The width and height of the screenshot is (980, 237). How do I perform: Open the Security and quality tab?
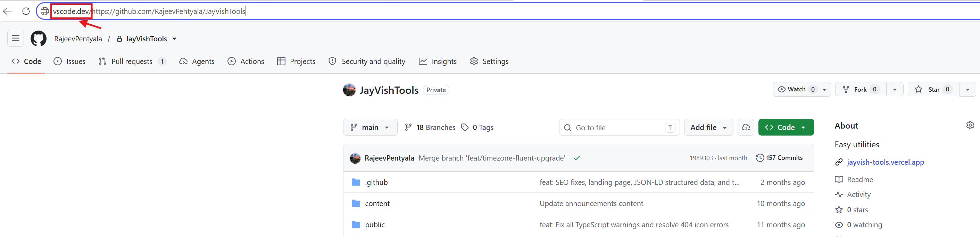point(367,61)
